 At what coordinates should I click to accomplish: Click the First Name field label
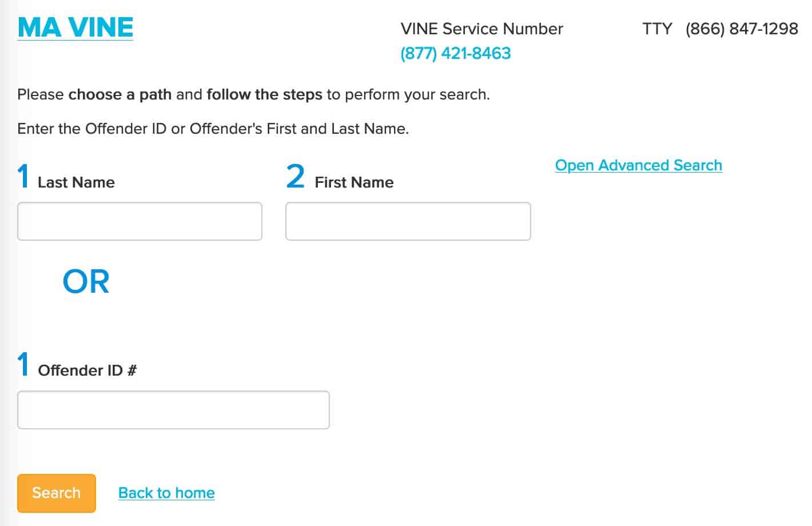(x=354, y=182)
